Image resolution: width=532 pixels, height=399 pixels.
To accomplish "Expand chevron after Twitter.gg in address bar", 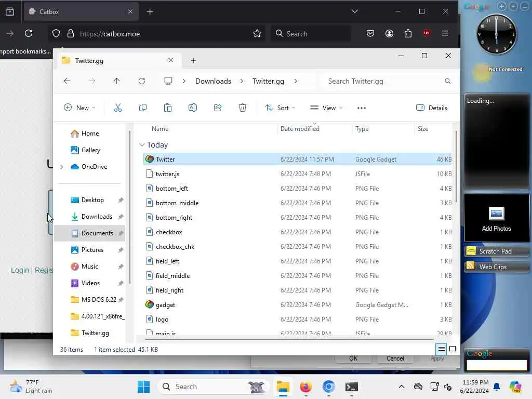I will [x=296, y=81].
